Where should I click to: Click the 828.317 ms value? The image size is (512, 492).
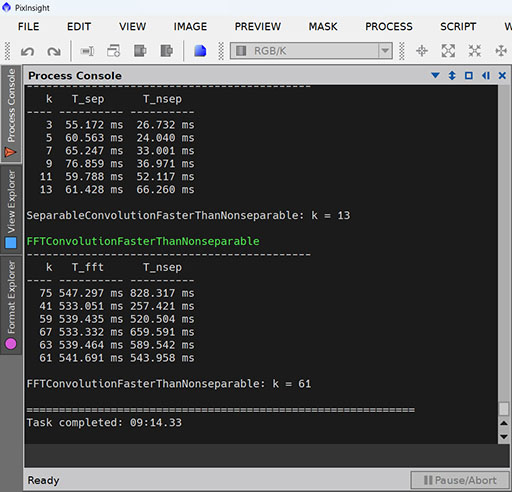coord(162,293)
